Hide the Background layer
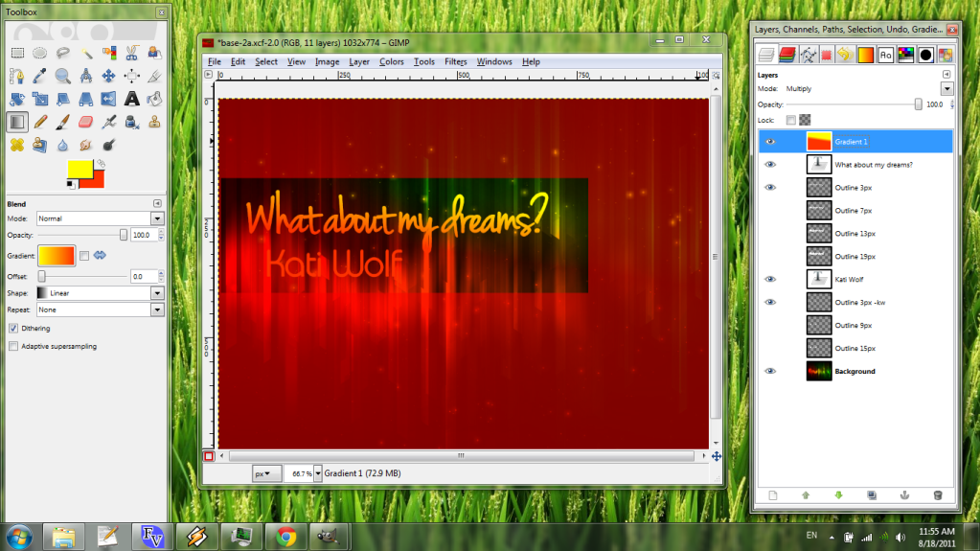980x551 pixels. 770,372
